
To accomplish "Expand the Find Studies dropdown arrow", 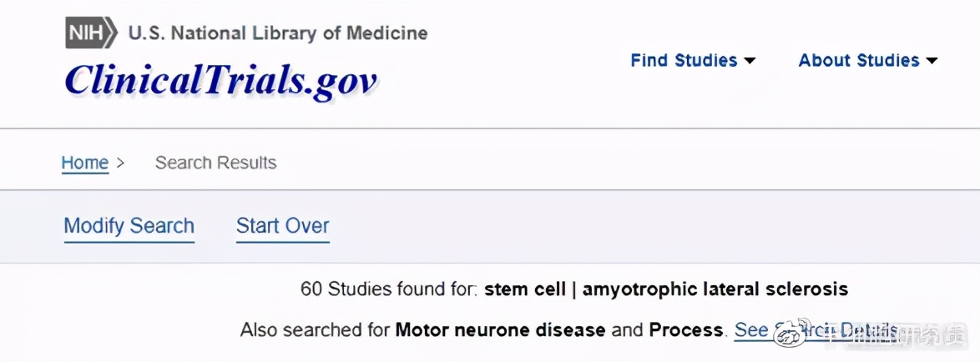I will click(x=750, y=61).
